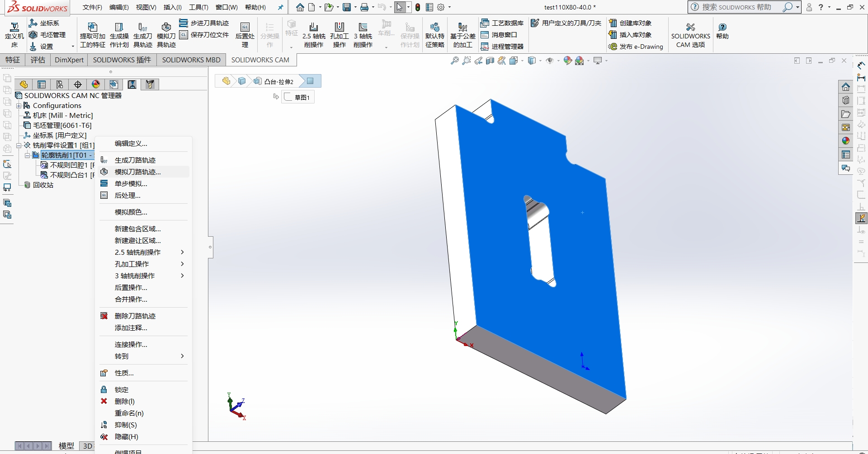868x454 pixels.
Task: Click 模拟刀具轨迹 simulate toolpath in ribbon
Action: [x=166, y=35]
